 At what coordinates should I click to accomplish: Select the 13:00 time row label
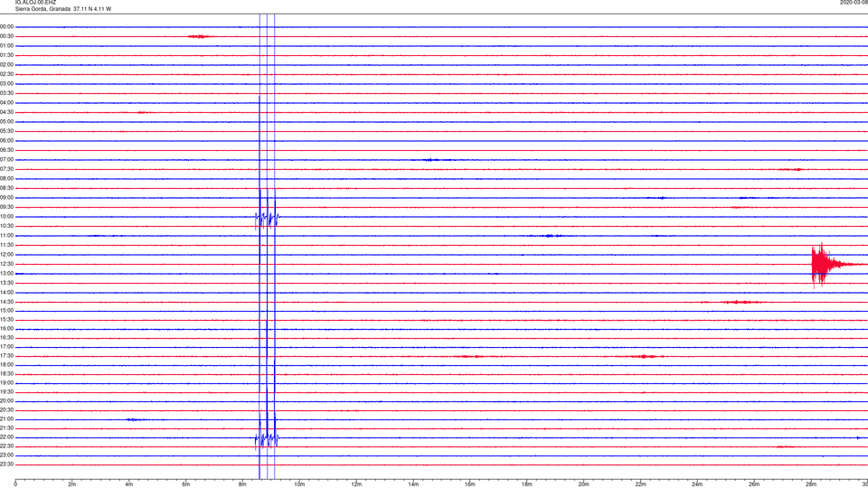(6, 273)
